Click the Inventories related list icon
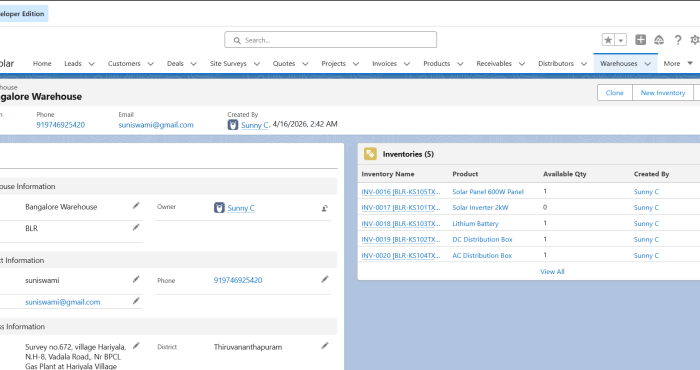Viewport: 700px width, 370px height. tap(370, 154)
